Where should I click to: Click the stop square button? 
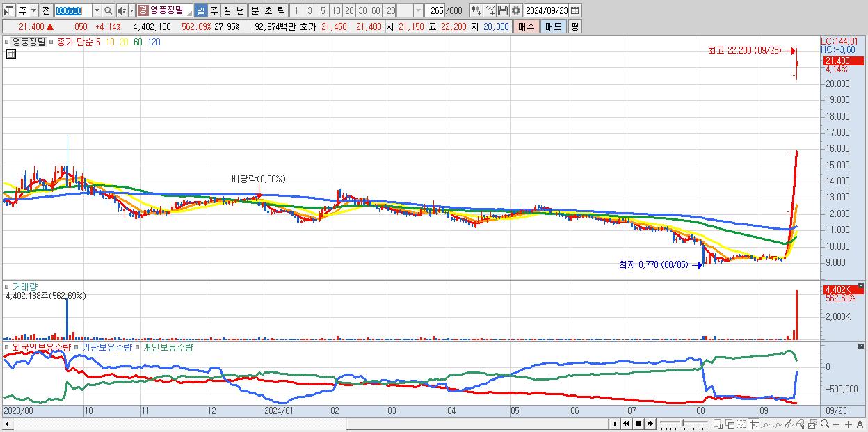638,424
